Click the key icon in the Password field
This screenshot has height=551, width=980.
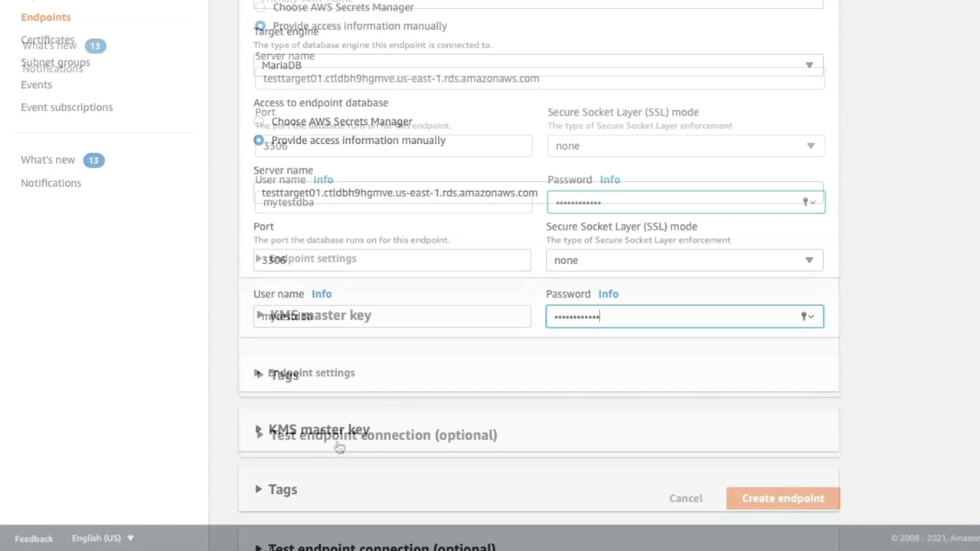(x=805, y=316)
